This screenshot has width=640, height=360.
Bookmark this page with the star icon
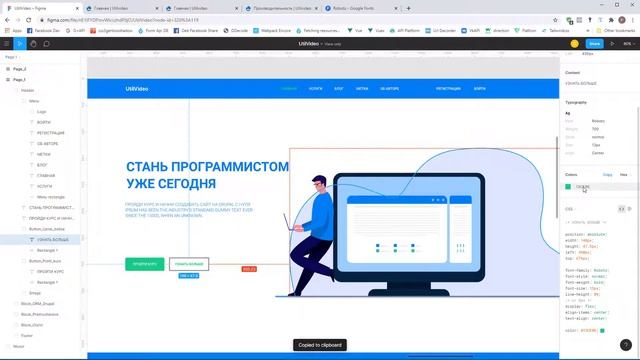click(x=555, y=20)
